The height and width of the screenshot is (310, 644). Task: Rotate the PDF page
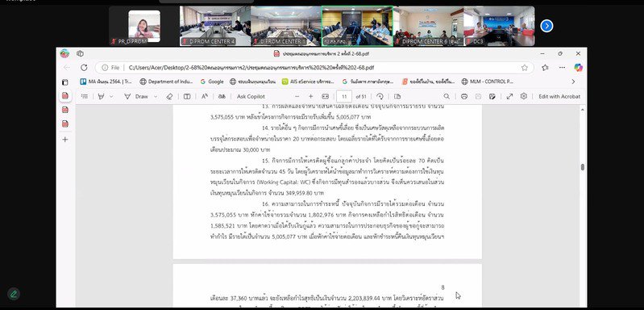click(x=380, y=96)
